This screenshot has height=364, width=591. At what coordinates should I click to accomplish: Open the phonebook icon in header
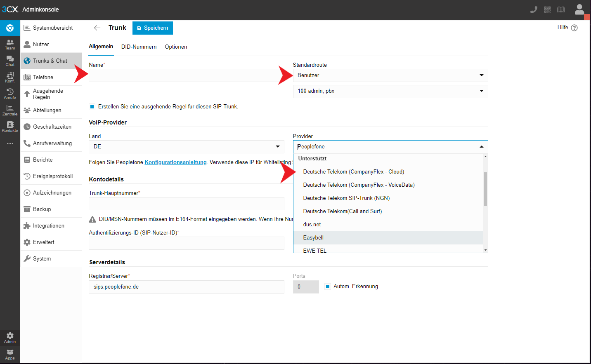click(561, 9)
